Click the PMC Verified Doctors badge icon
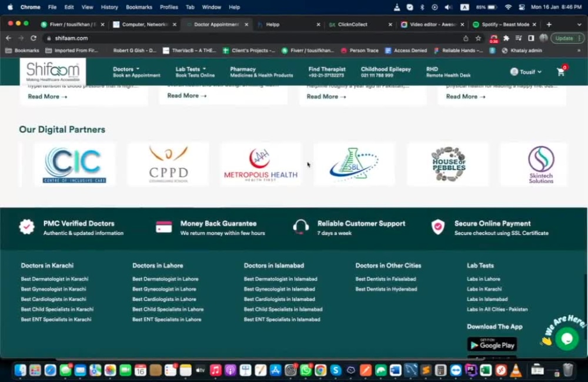 tap(26, 227)
